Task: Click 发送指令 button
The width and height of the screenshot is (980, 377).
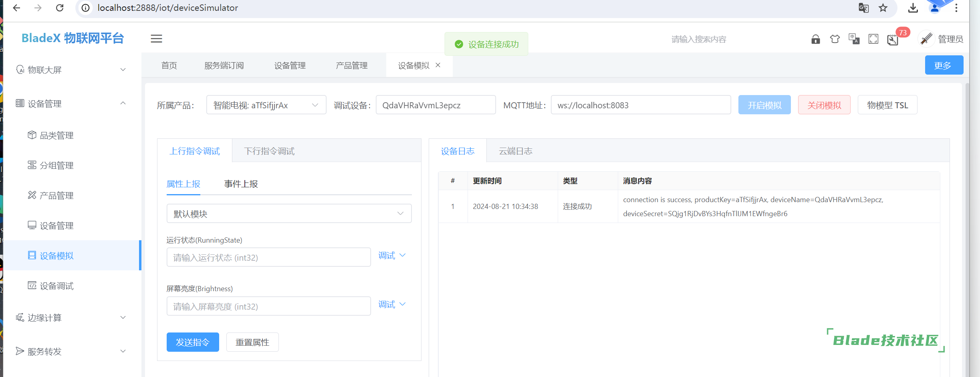Action: tap(193, 342)
